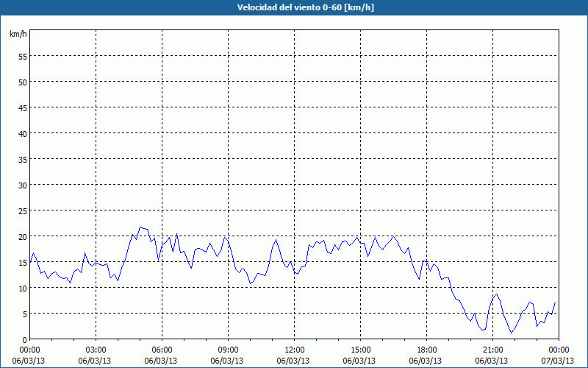The width and height of the screenshot is (588, 368).
Task: Click the 03:00 time axis label
Action: click(96, 350)
